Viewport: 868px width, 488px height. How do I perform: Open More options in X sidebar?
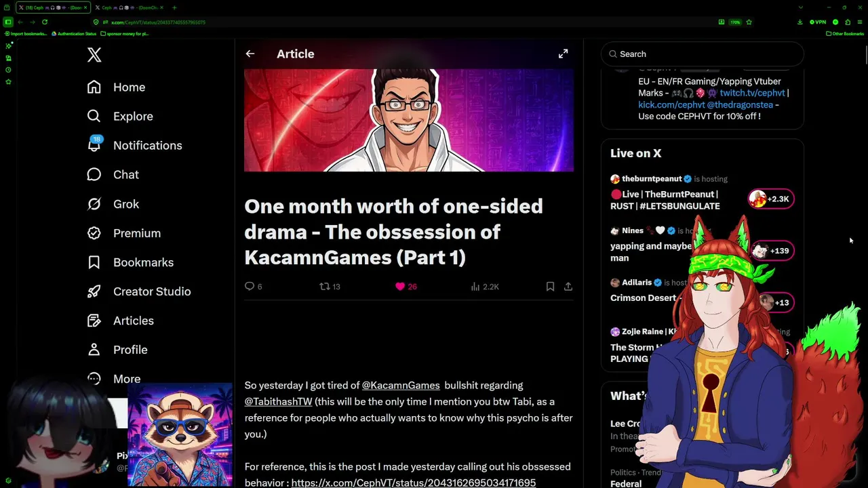click(113, 378)
